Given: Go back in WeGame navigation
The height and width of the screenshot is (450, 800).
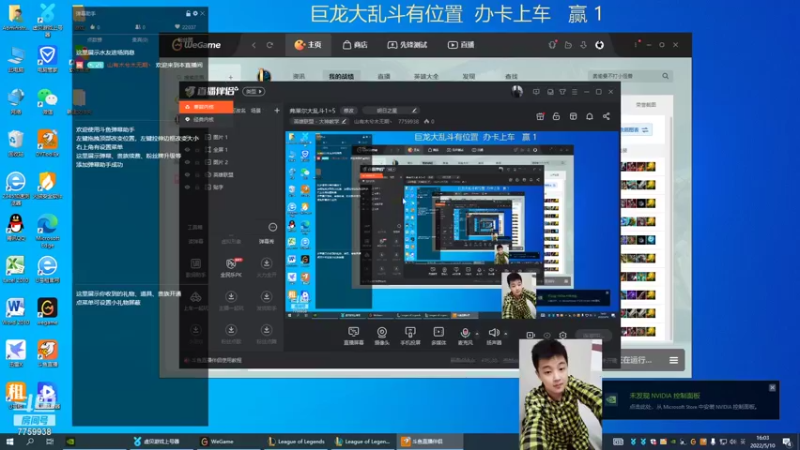Looking at the screenshot, I should click(x=254, y=45).
